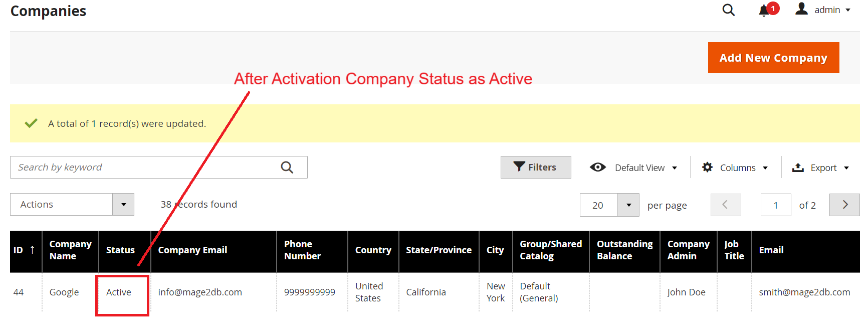Go to next page with right arrow
Image resolution: width=868 pixels, height=329 pixels.
[x=844, y=205]
